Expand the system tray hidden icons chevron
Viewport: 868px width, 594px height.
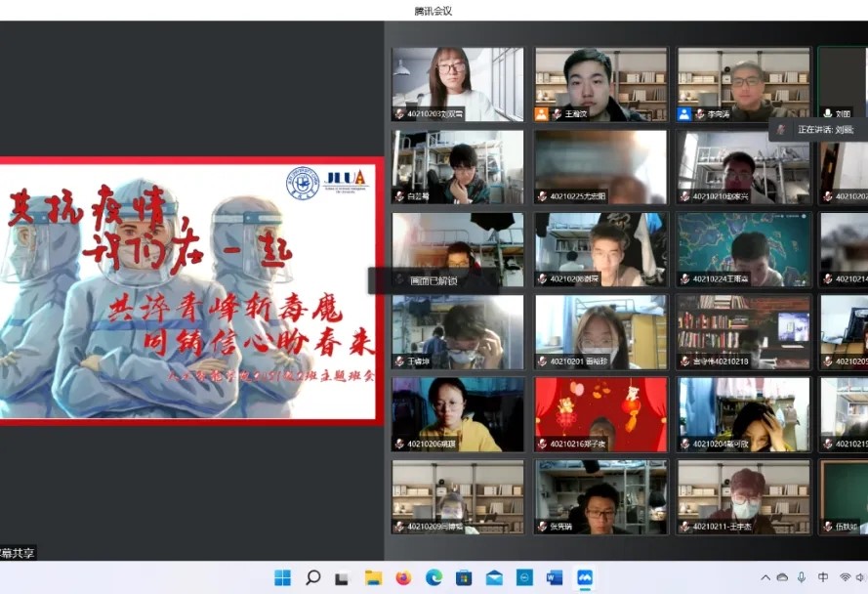(765, 577)
